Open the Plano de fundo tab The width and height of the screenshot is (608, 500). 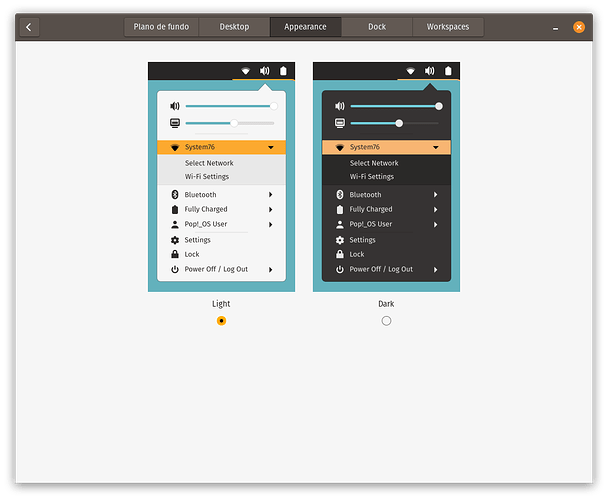[161, 27]
